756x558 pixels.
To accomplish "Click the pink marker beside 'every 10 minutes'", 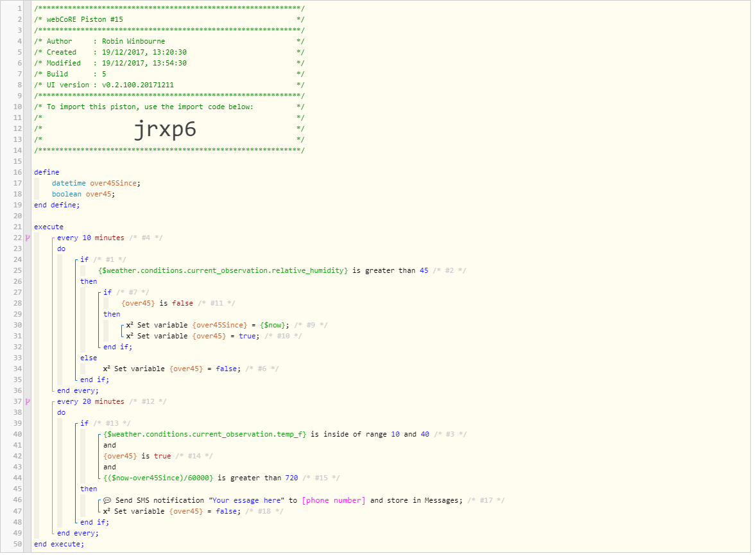I will point(28,238).
